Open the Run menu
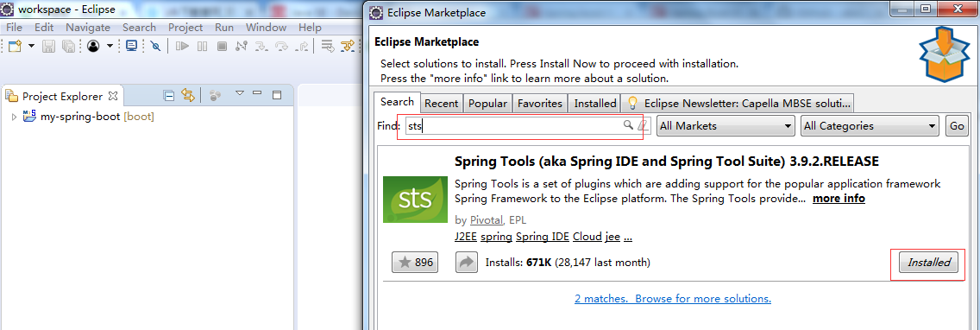 click(x=224, y=28)
